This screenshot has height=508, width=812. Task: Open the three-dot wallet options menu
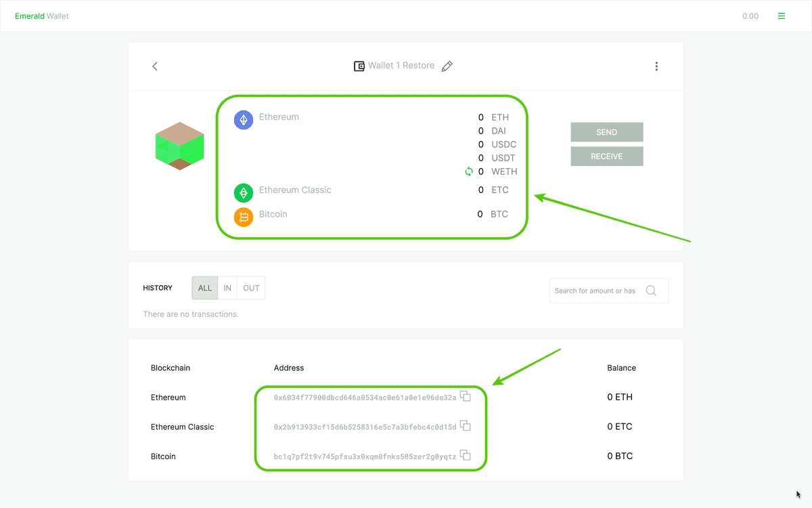(656, 66)
